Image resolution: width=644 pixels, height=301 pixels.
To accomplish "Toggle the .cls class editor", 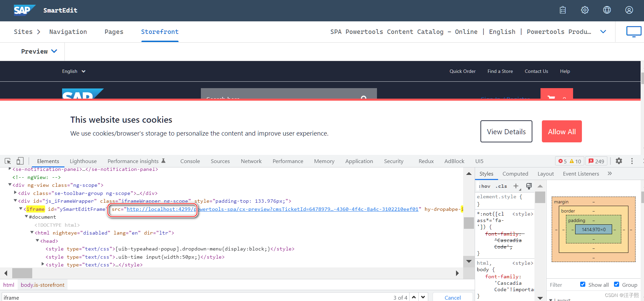I will click(x=501, y=186).
